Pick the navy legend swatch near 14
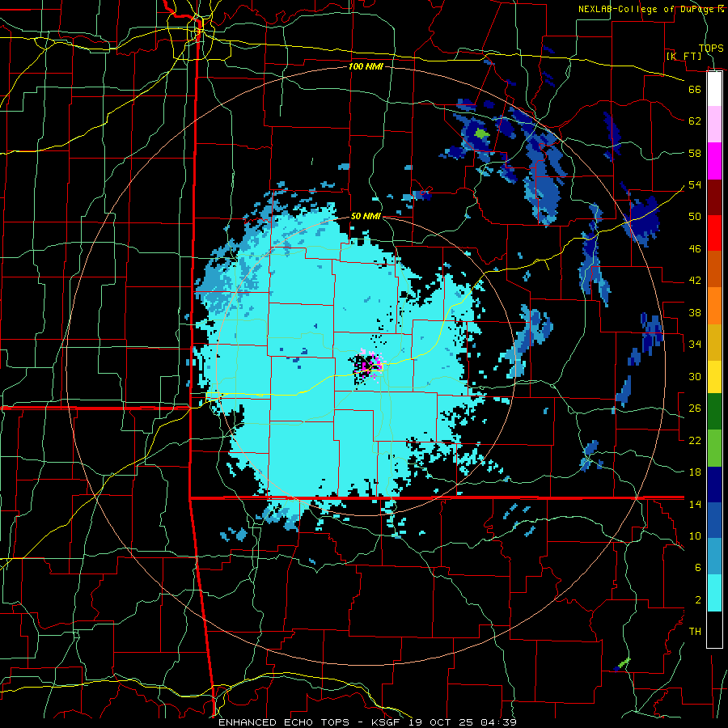 [714, 485]
